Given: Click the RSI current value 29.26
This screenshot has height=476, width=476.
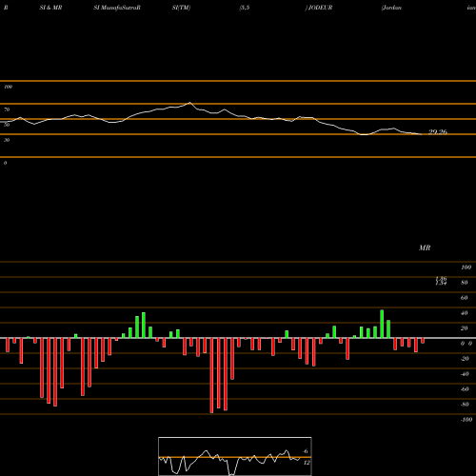Looking at the screenshot, I should (x=438, y=132).
